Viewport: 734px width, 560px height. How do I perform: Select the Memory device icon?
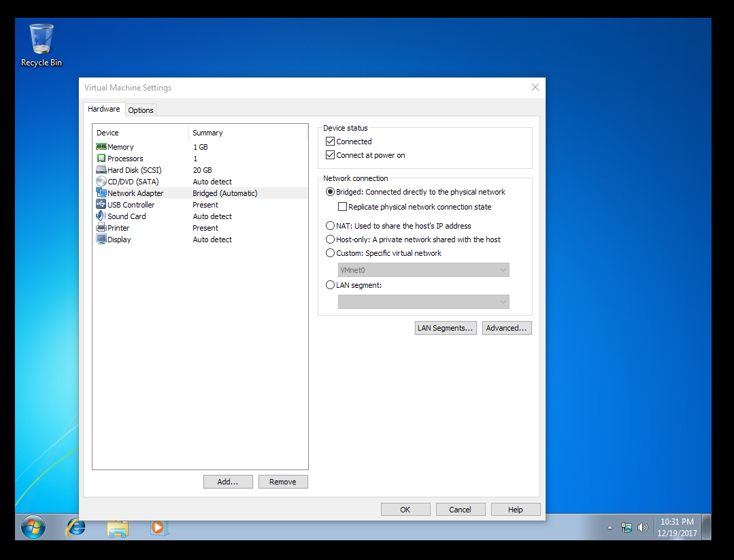101,146
